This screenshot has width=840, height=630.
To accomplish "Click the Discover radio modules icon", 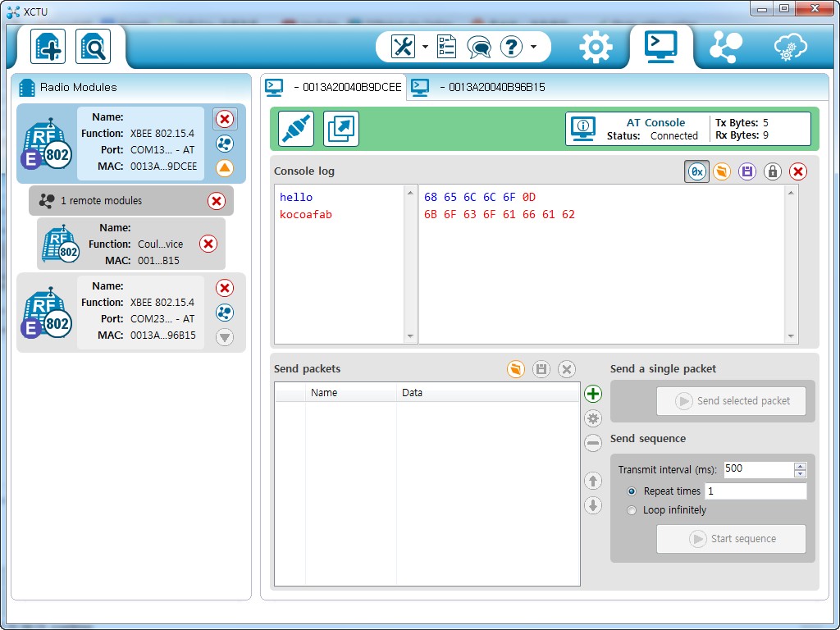I will [x=93, y=46].
